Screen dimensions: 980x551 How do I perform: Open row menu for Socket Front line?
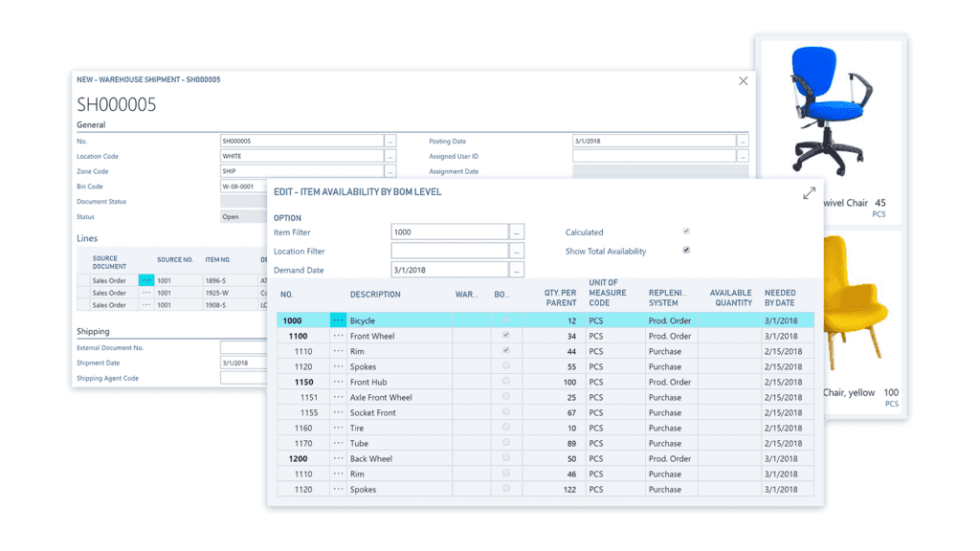pyautogui.click(x=338, y=412)
